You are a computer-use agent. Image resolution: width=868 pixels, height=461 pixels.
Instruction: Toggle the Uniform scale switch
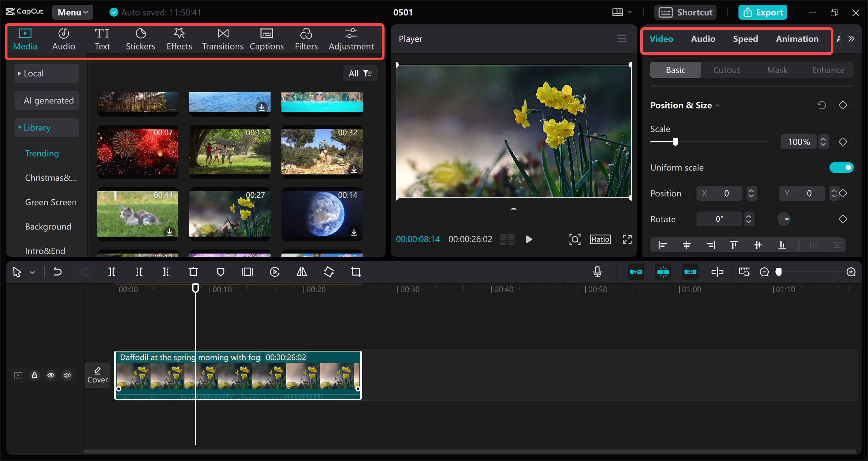(841, 167)
